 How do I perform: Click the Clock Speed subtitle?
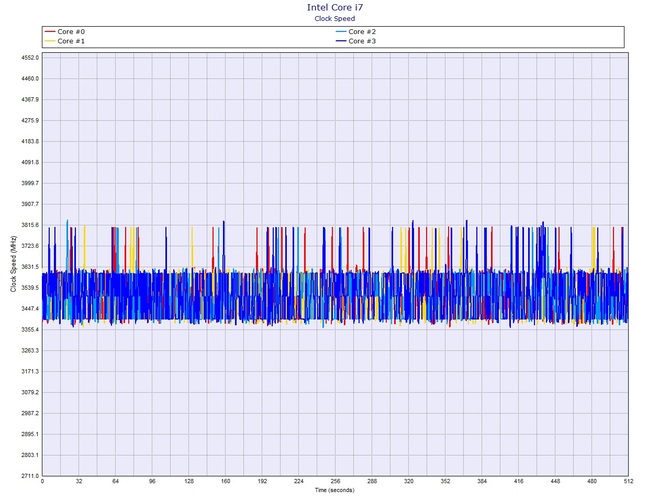335,18
